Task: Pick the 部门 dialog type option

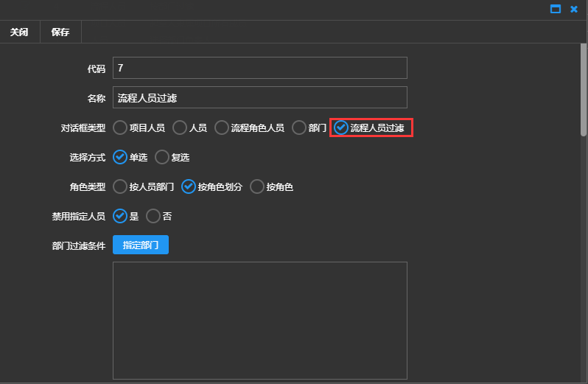Action: point(299,128)
